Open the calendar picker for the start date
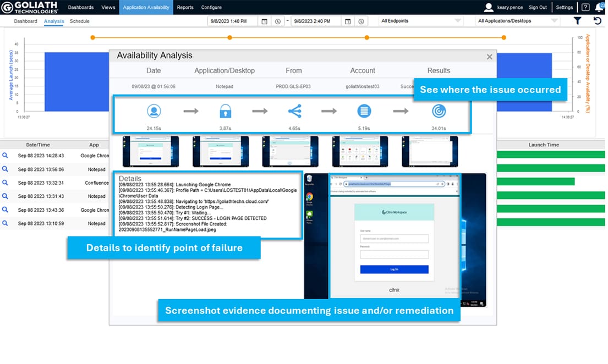The height and width of the screenshot is (364, 608). click(265, 21)
